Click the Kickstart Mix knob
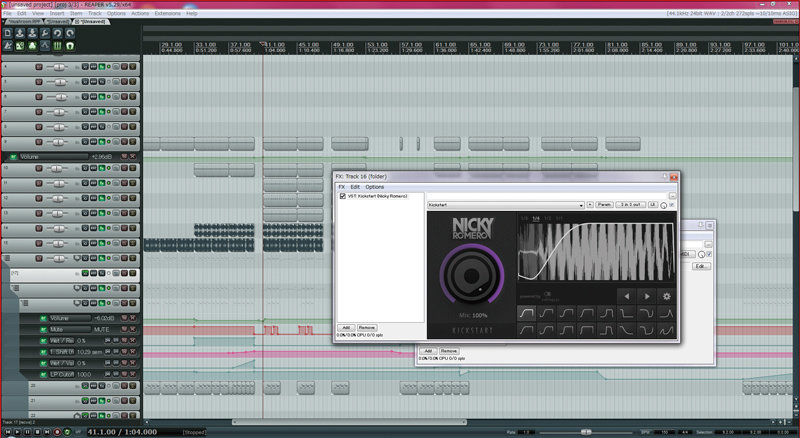Viewport: 800px width, 438px height. click(472, 276)
